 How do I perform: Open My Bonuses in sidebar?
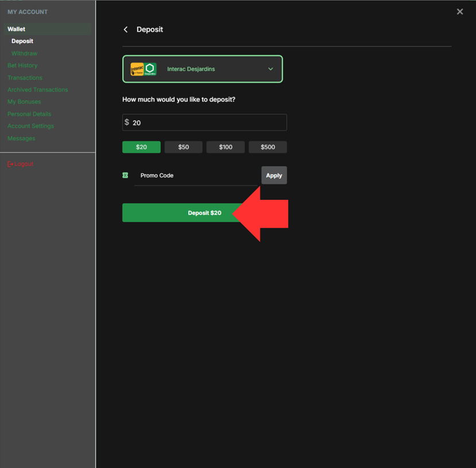pyautogui.click(x=24, y=102)
